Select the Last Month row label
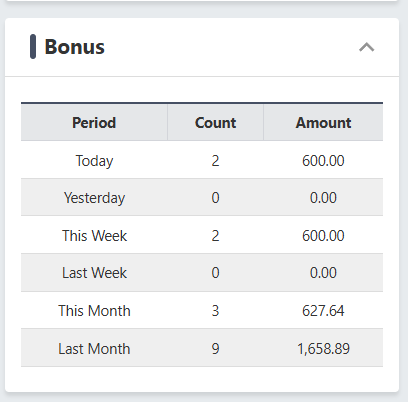Screen dimensions: 408x402 point(94,349)
